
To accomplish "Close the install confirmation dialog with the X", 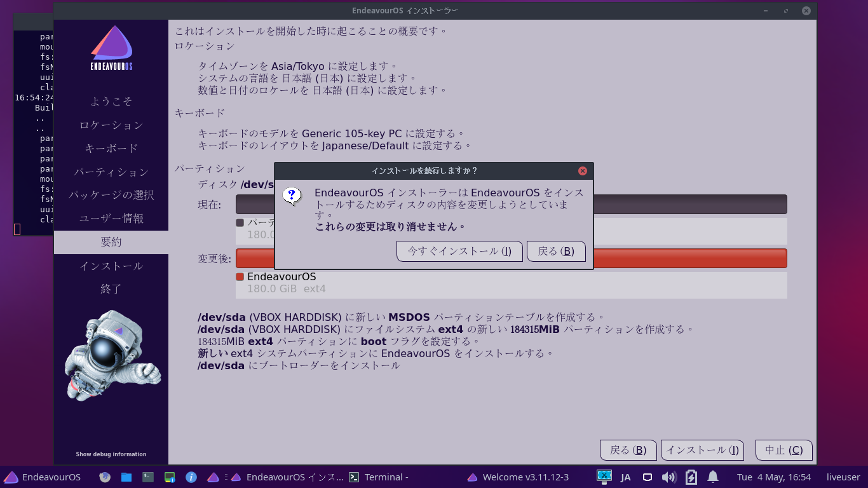I will pos(583,171).
